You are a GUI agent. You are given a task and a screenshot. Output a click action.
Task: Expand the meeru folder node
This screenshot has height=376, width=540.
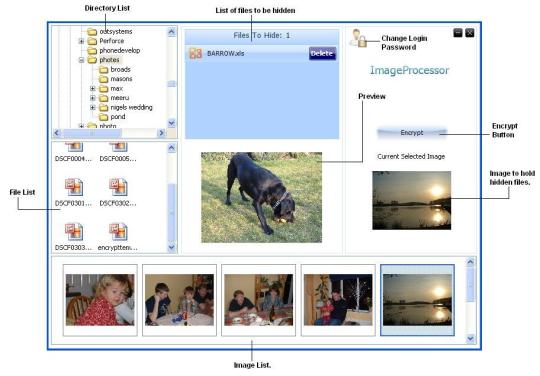(93, 98)
